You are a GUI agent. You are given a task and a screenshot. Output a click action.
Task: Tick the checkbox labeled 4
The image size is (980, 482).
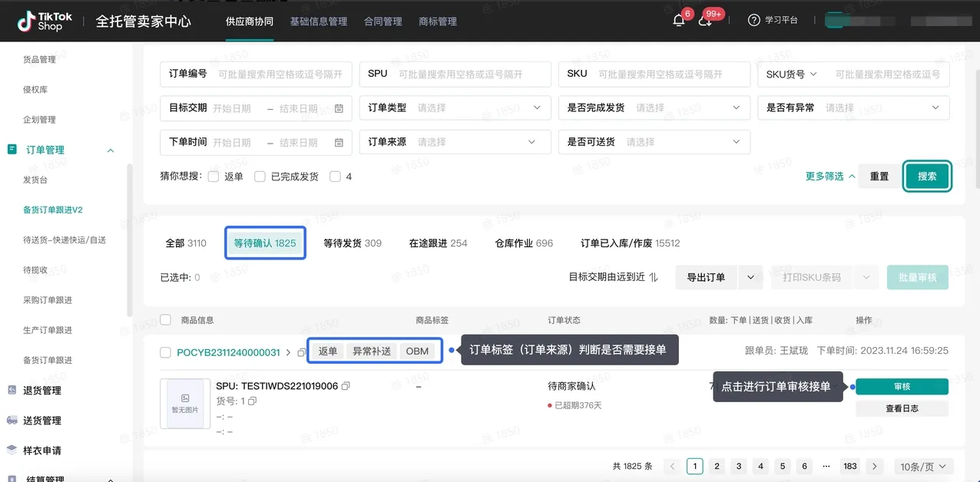click(335, 177)
